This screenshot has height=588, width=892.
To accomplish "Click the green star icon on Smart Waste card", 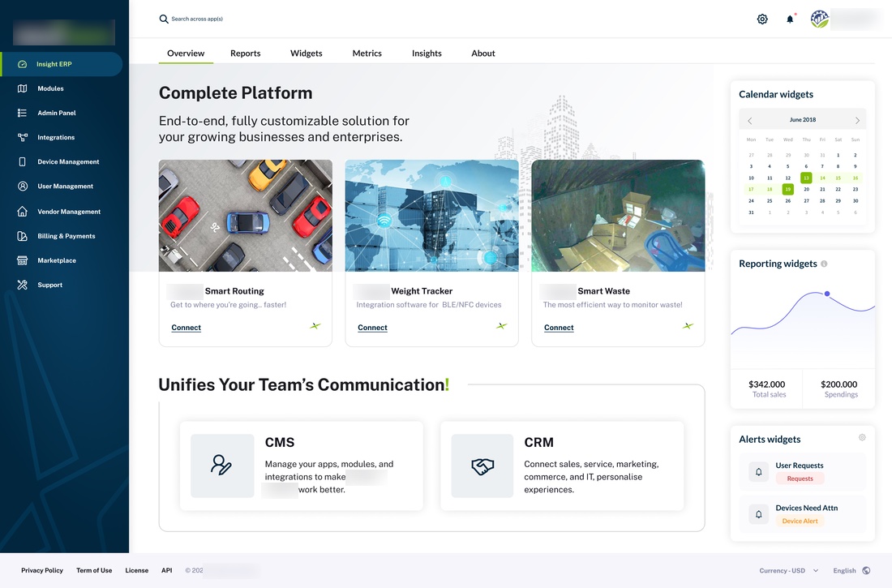I will (x=688, y=326).
